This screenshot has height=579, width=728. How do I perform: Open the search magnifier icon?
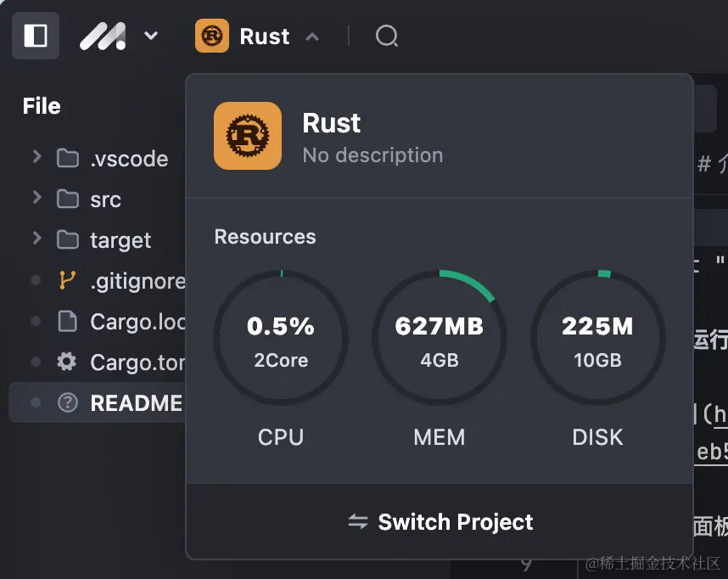[x=387, y=37]
